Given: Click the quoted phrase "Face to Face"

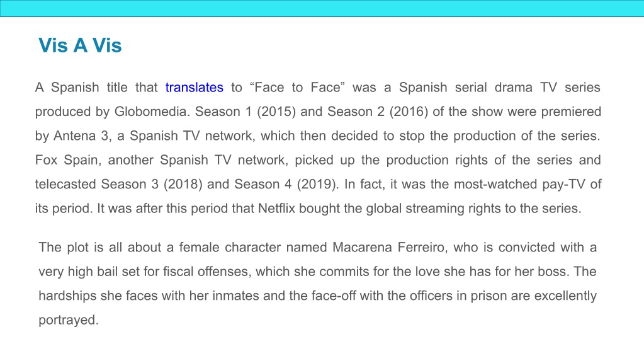Looking at the screenshot, I should coord(297,87).
